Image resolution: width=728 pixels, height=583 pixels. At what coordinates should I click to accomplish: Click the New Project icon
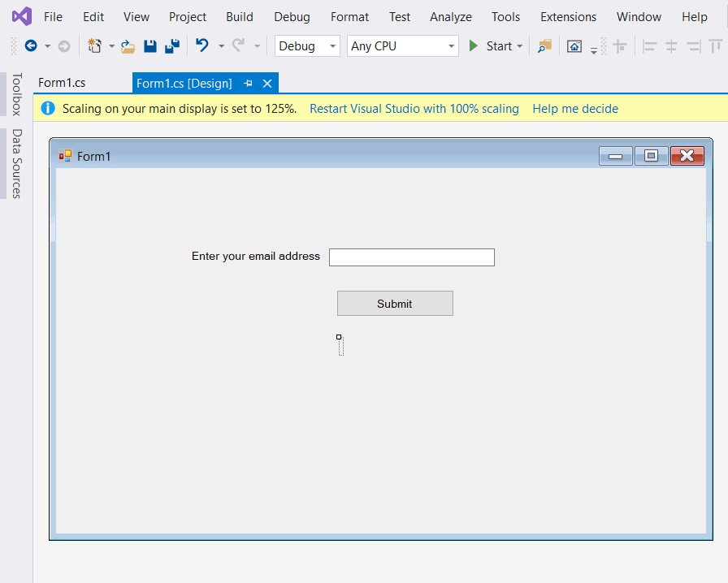pos(95,46)
